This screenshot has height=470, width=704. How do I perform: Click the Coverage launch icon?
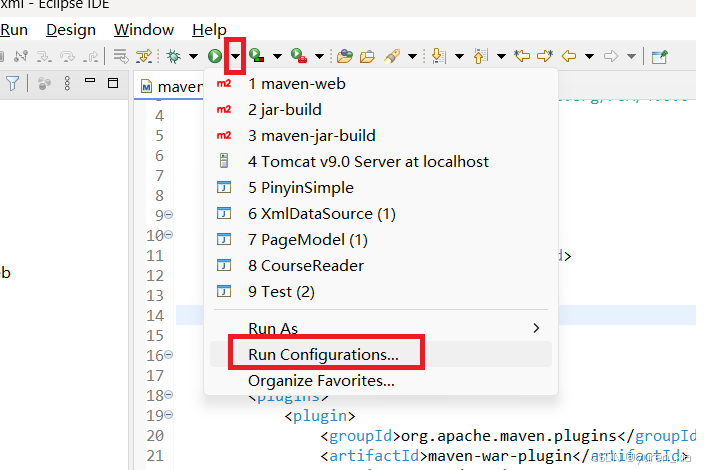click(257, 56)
